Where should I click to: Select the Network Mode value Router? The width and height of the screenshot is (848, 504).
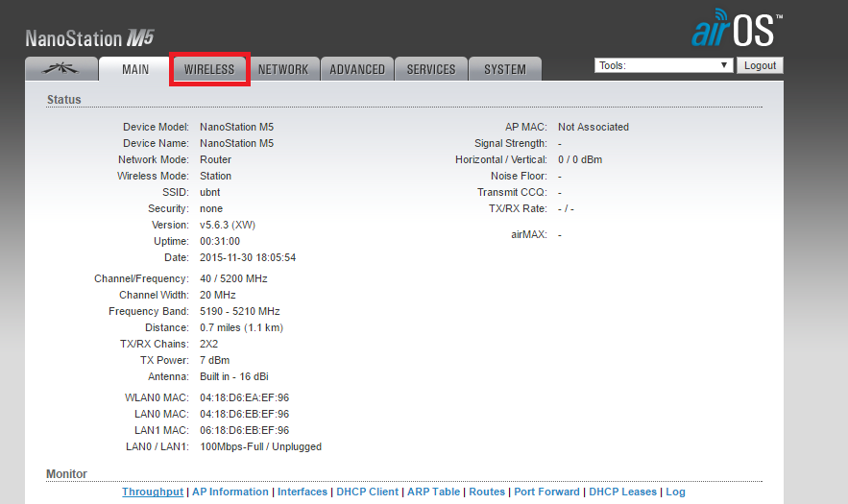pos(216,159)
